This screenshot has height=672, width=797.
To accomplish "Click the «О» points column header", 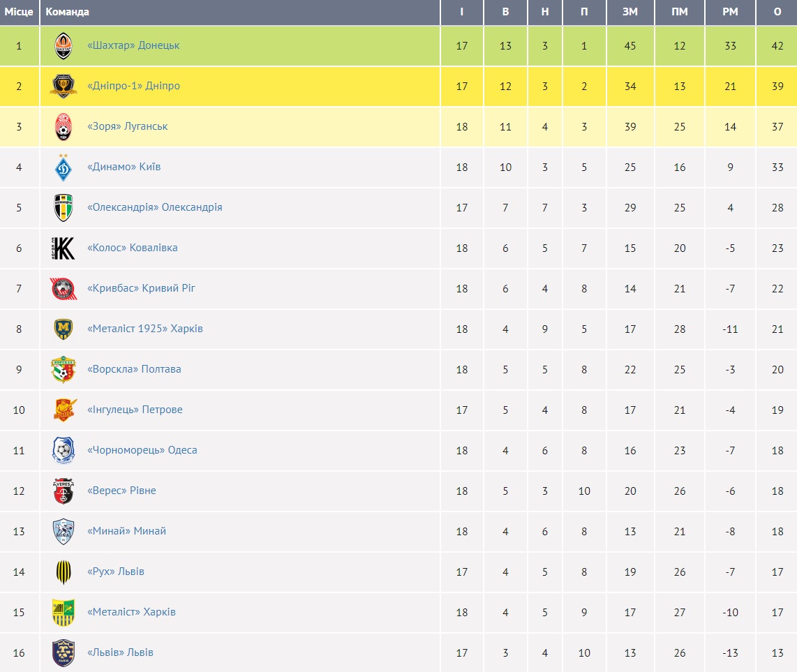I will (777, 12).
